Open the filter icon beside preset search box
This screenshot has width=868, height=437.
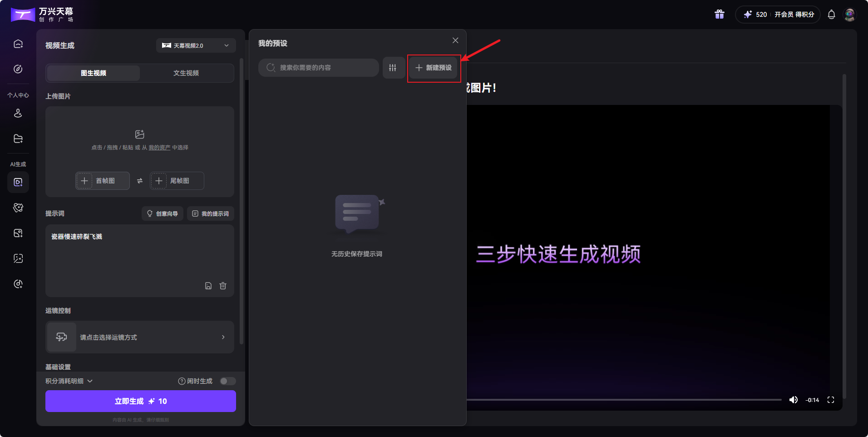coord(393,67)
